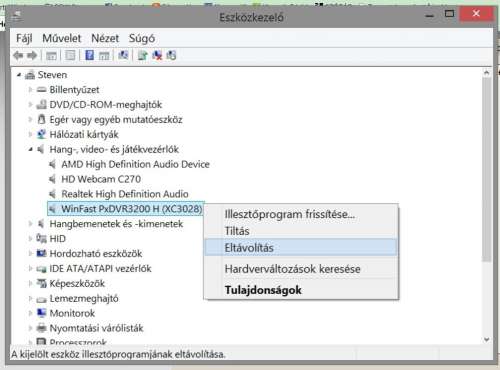Image resolution: width=500 pixels, height=370 pixels.
Task: Select the Hordozható eszközök tree label
Action: [96, 254]
